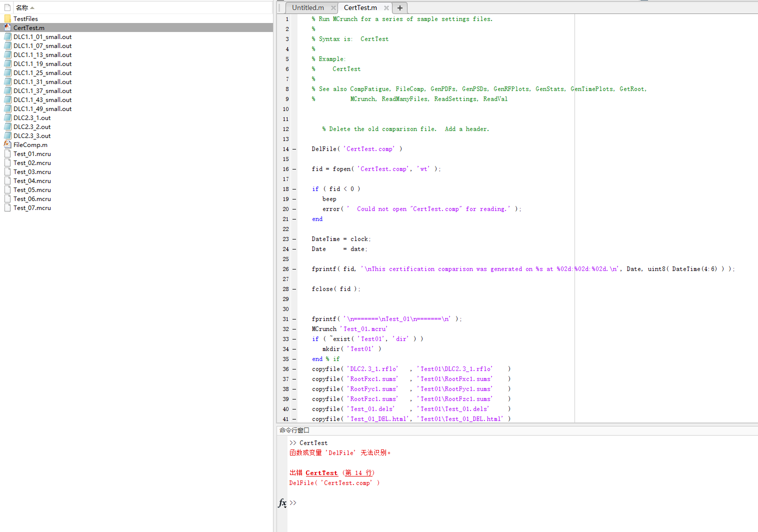The height and width of the screenshot is (532, 758).
Task: Select the DLC1.1_01_small.out file icon
Action: (x=7, y=36)
